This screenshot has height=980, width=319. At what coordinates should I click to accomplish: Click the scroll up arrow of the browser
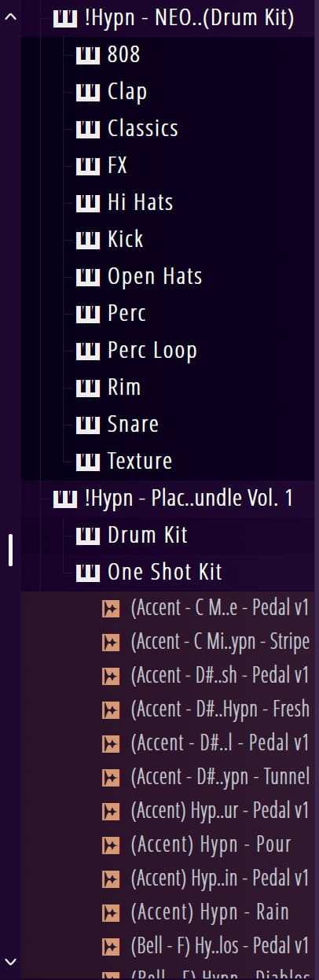point(10,17)
